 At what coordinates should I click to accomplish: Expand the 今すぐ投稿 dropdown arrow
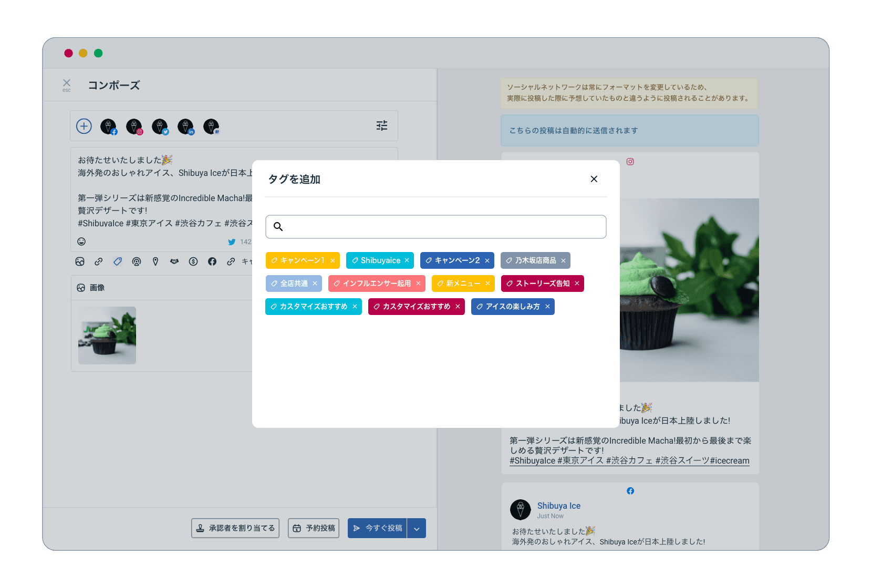tap(417, 529)
